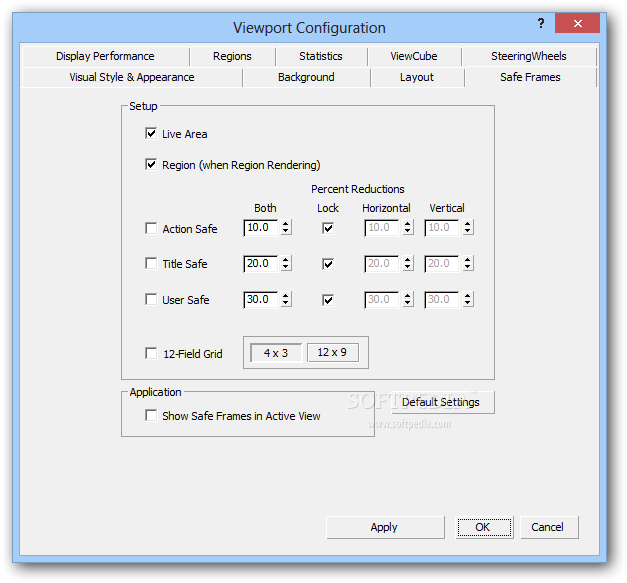Click the User Safe Both value field
The height and width of the screenshot is (583, 627).
(261, 299)
